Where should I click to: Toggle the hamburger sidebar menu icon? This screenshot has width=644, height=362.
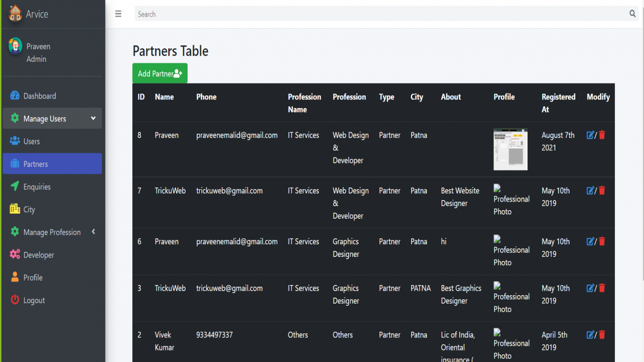pyautogui.click(x=118, y=14)
